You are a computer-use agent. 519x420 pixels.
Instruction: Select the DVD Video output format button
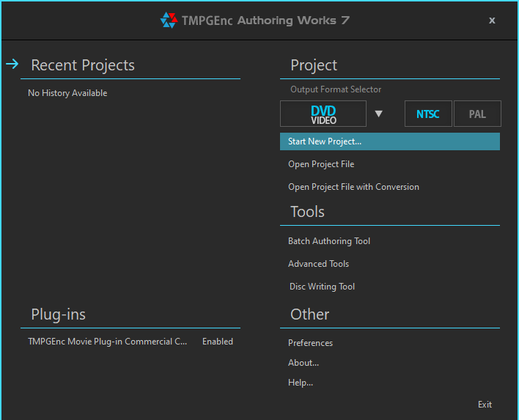click(323, 114)
